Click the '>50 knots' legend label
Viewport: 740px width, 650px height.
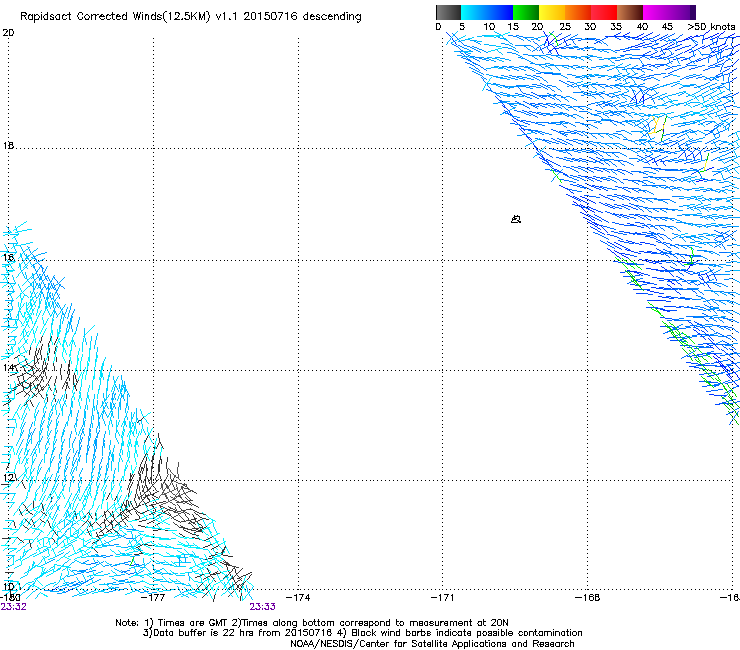pyautogui.click(x=711, y=27)
